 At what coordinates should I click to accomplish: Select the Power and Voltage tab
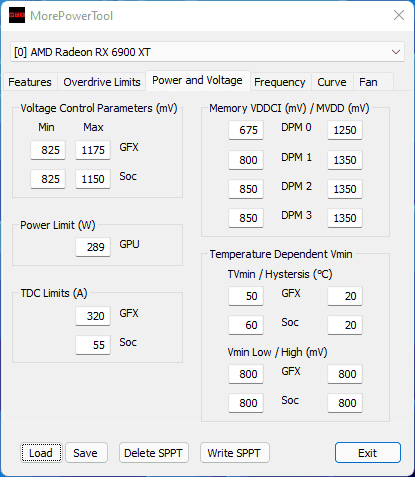tap(198, 80)
